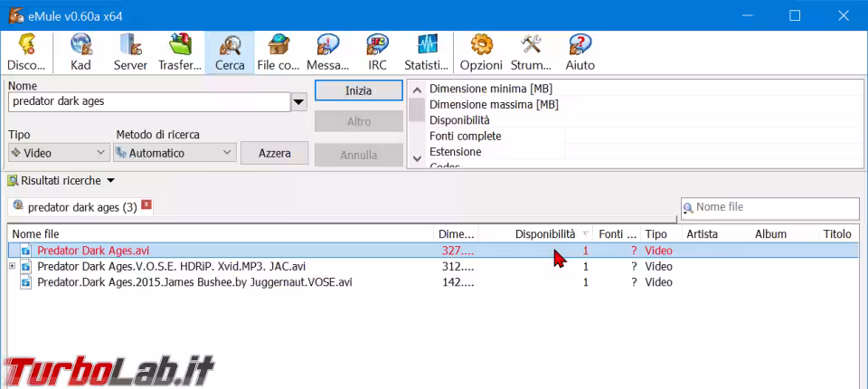Click the Inizia button
Screen dimensions: 868x389
coord(359,90)
